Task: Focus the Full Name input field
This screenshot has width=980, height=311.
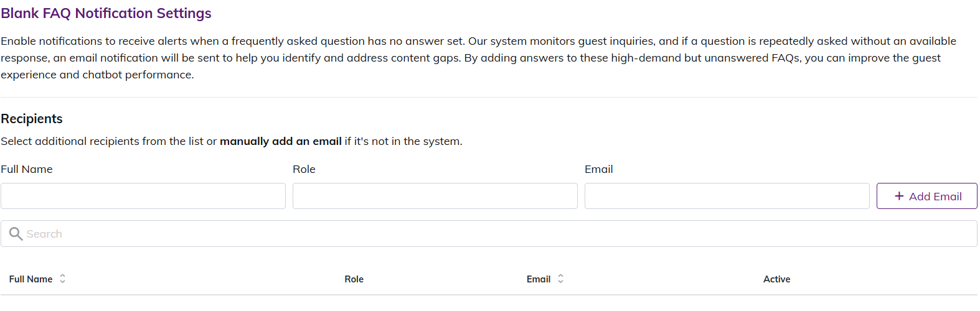Action: click(143, 196)
